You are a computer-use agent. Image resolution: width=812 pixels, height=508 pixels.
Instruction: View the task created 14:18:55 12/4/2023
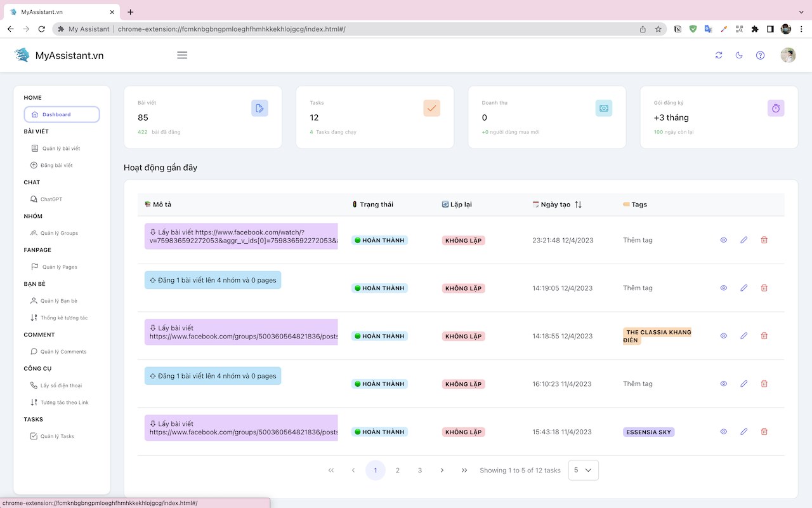coord(723,336)
